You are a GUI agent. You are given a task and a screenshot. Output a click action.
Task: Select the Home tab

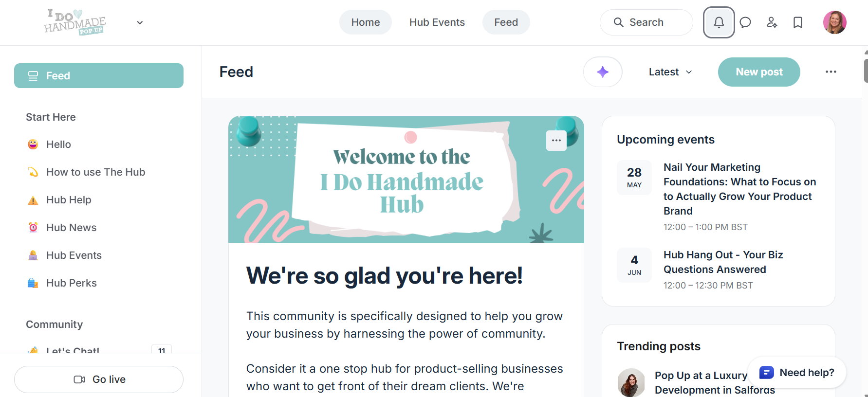pyautogui.click(x=365, y=22)
